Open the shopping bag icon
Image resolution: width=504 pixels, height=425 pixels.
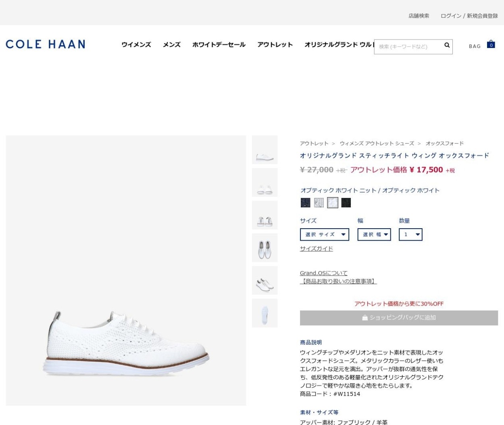pos(491,44)
